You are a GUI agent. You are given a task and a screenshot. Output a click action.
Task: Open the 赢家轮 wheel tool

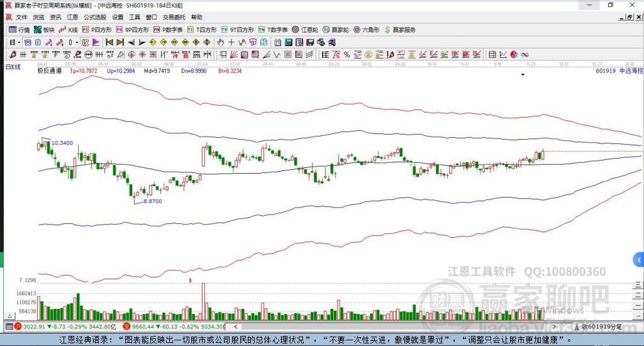(336, 30)
